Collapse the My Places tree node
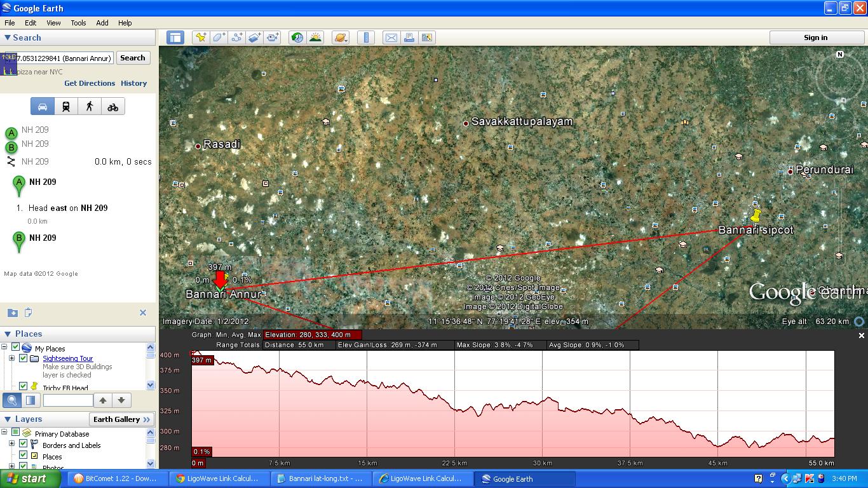This screenshot has height=488, width=868. 4,348
